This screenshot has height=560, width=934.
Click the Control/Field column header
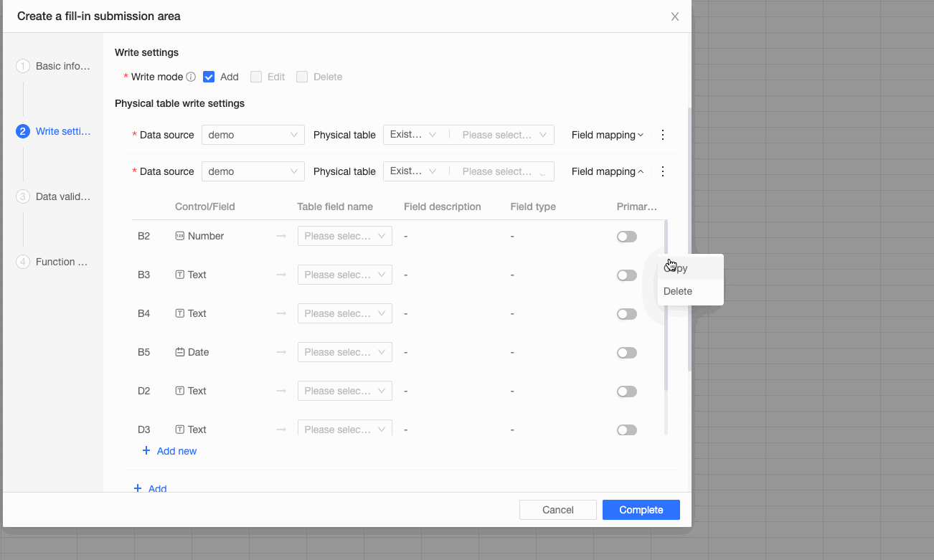click(x=205, y=207)
